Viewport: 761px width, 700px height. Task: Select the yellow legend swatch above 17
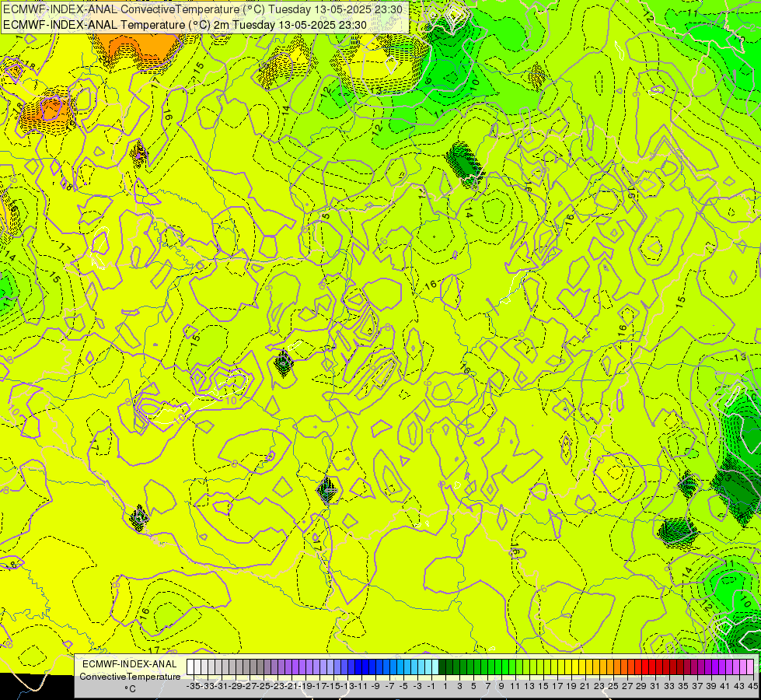554,667
